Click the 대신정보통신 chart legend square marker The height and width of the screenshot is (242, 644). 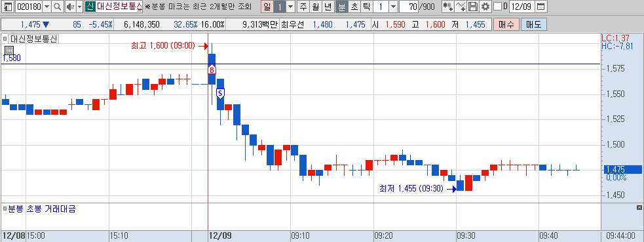point(5,39)
